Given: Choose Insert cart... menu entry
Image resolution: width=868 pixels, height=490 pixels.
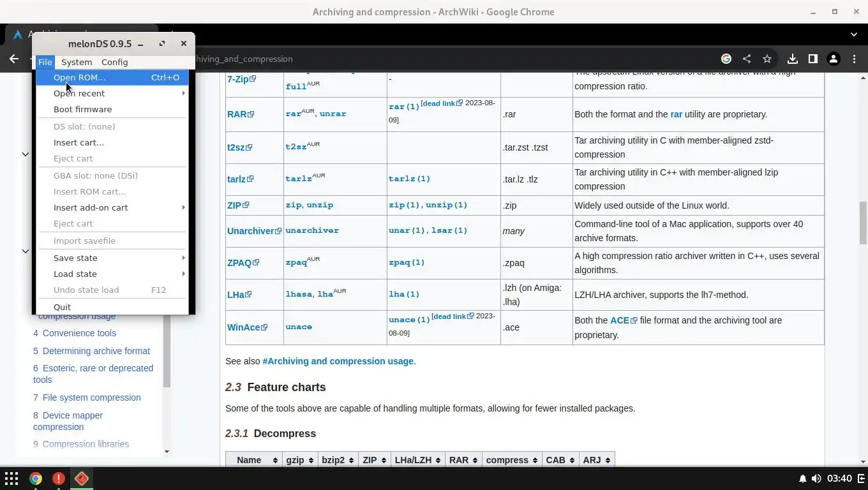Looking at the screenshot, I should (112, 142).
